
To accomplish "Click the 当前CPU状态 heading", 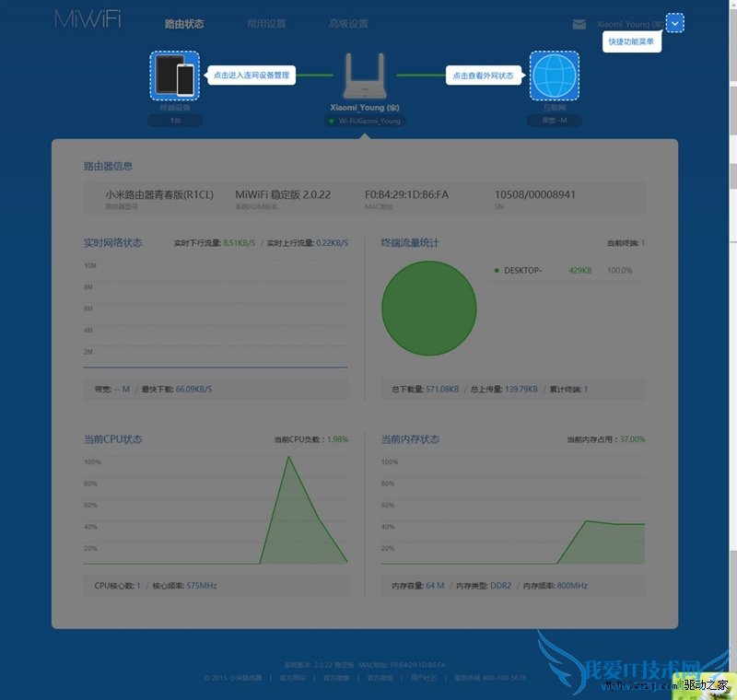I will 112,439.
